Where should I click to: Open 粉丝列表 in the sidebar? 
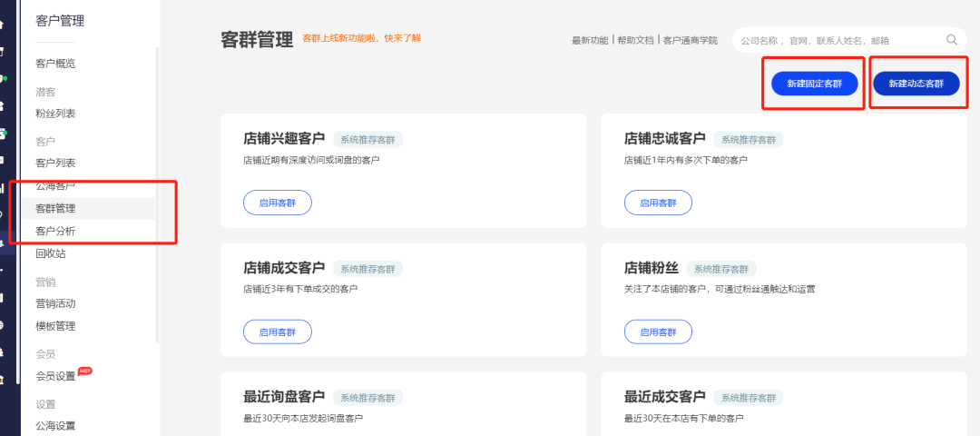point(55,114)
